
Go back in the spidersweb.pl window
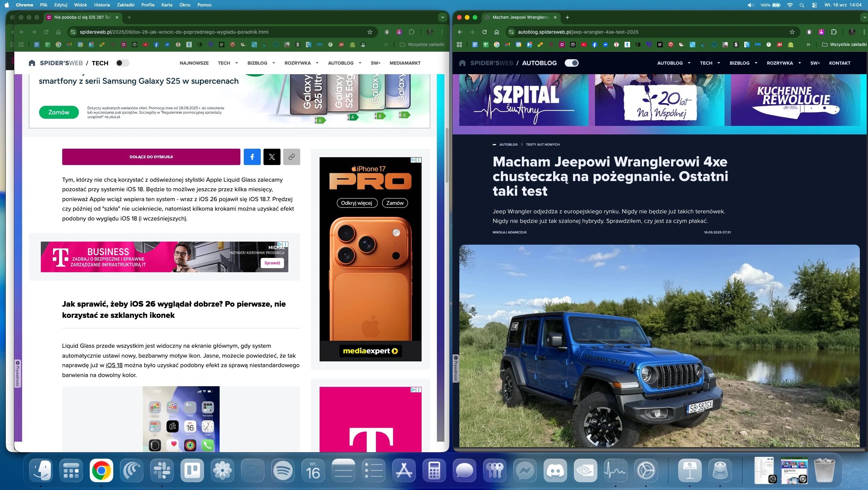22,32
